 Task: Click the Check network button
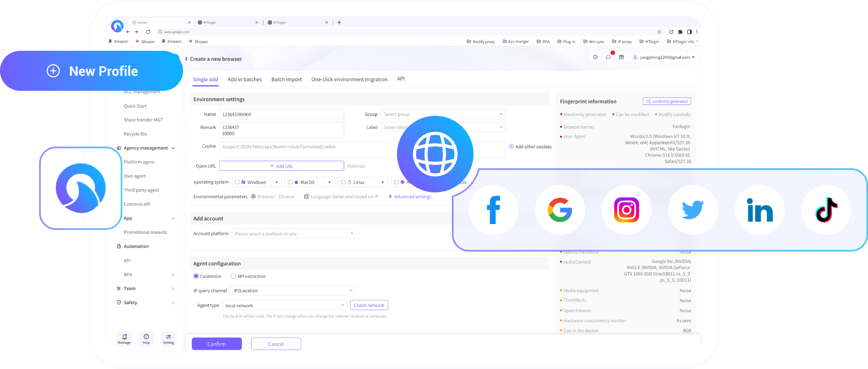pyautogui.click(x=369, y=305)
